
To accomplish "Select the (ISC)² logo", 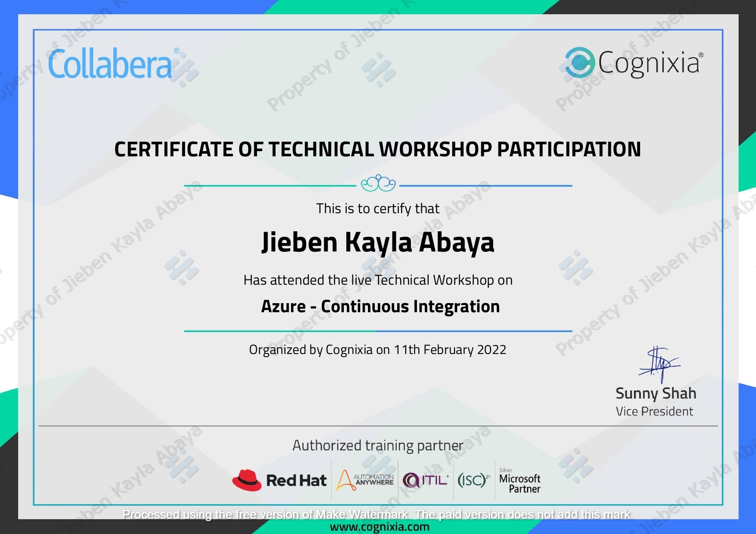I will 471,479.
